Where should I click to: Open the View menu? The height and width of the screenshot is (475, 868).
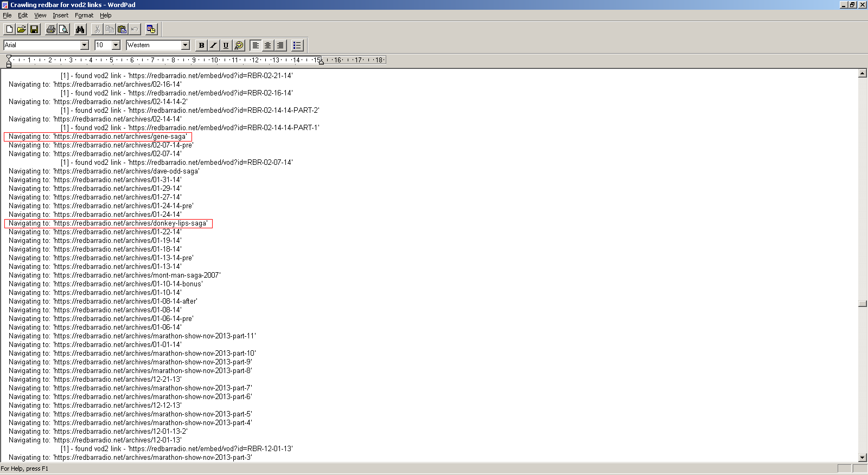tap(40, 15)
